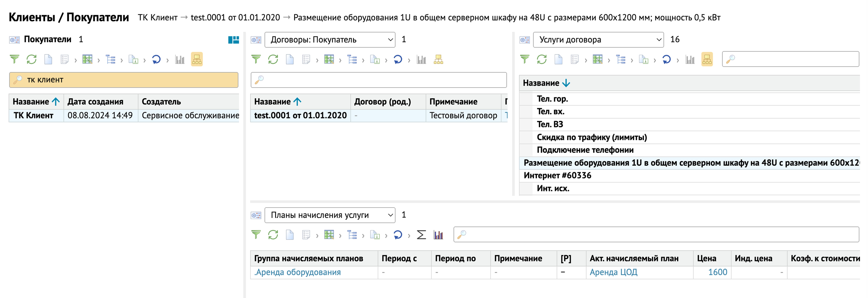Select the Интернет #60336 row
Viewport: 868px width, 298px height.
coord(689,176)
